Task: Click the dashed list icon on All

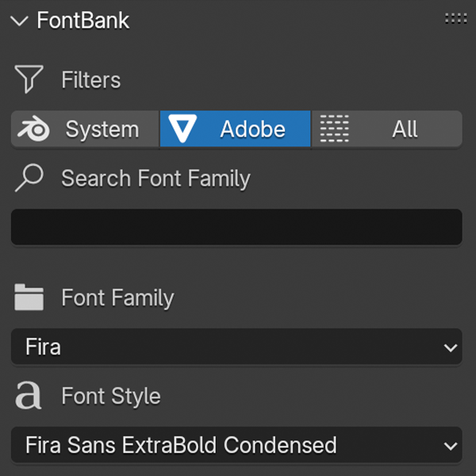Action: pyautogui.click(x=335, y=129)
